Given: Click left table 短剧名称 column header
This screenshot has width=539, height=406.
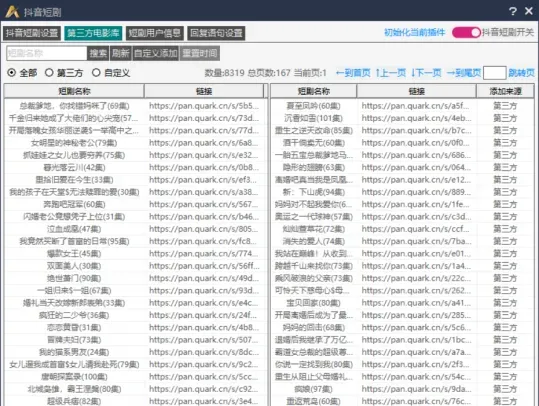Looking at the screenshot, I should [x=74, y=91].
